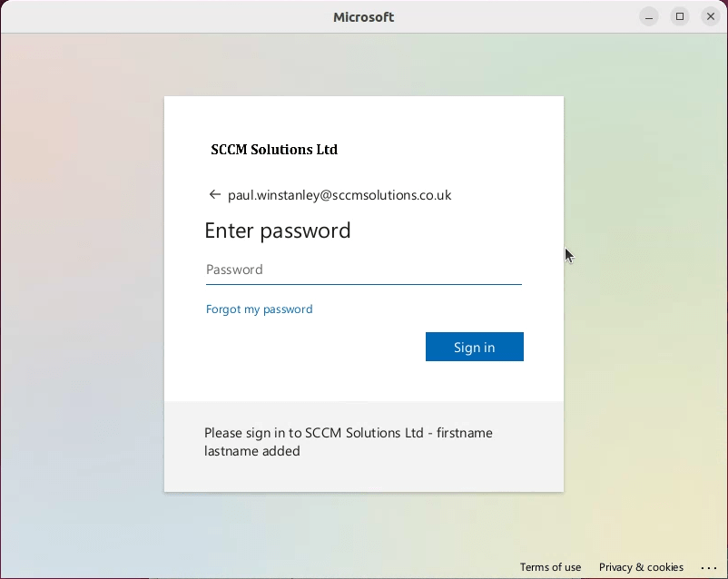
Task: Click the Enter password heading
Action: click(277, 231)
